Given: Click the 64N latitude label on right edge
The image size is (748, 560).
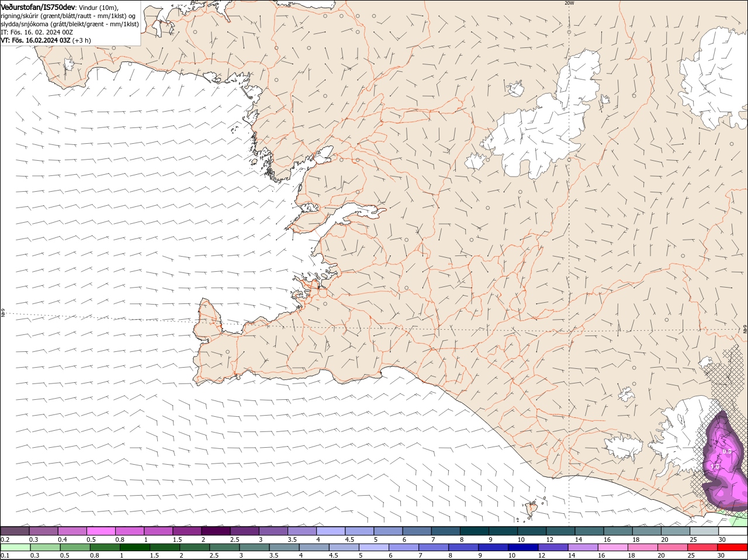Looking at the screenshot, I should (745, 330).
